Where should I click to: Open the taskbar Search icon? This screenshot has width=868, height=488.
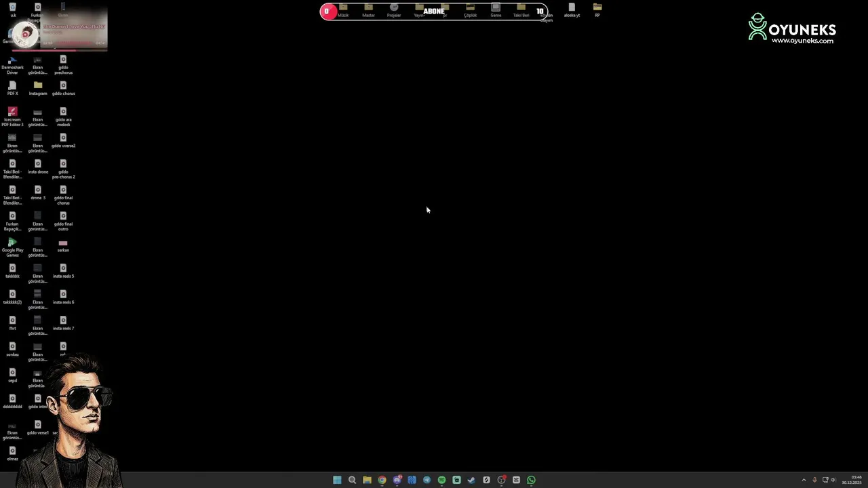(352, 480)
